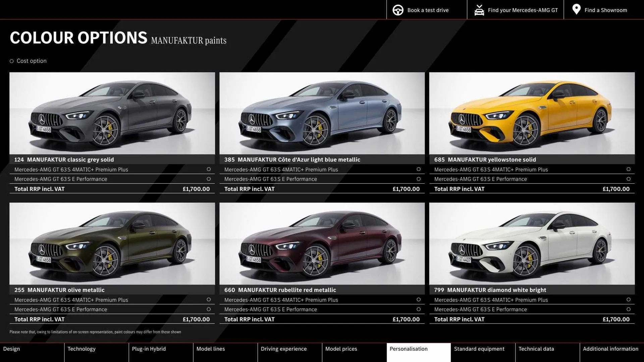
Task: Select cost option for olive metallic E Performance
Action: point(208,309)
